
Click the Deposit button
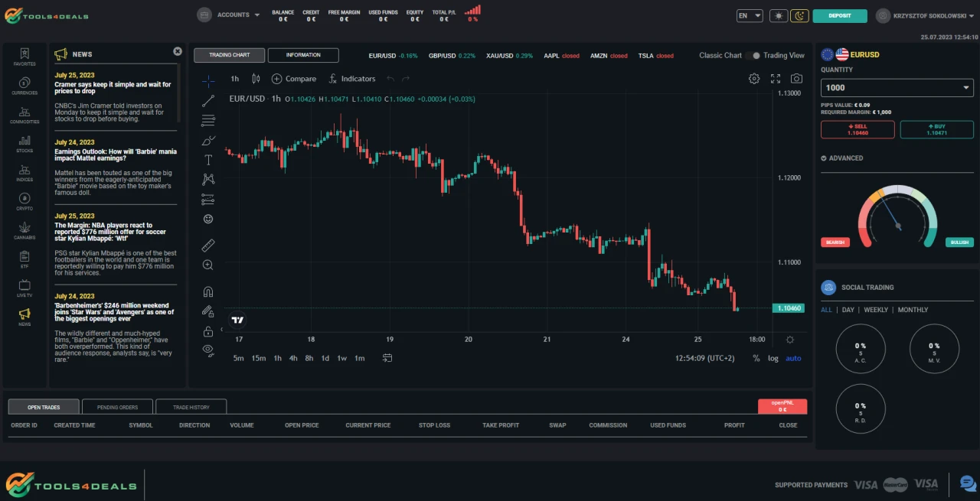tap(840, 15)
